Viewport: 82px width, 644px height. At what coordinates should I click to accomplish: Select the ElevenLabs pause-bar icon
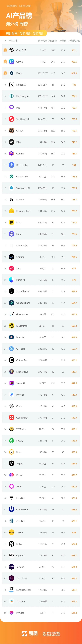[x=11, y=245]
